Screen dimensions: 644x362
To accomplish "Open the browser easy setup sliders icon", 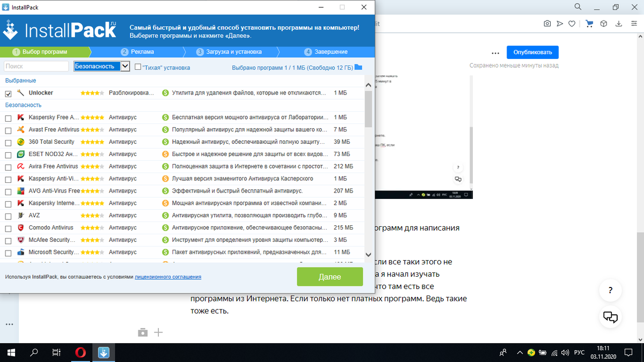I will [x=634, y=24].
